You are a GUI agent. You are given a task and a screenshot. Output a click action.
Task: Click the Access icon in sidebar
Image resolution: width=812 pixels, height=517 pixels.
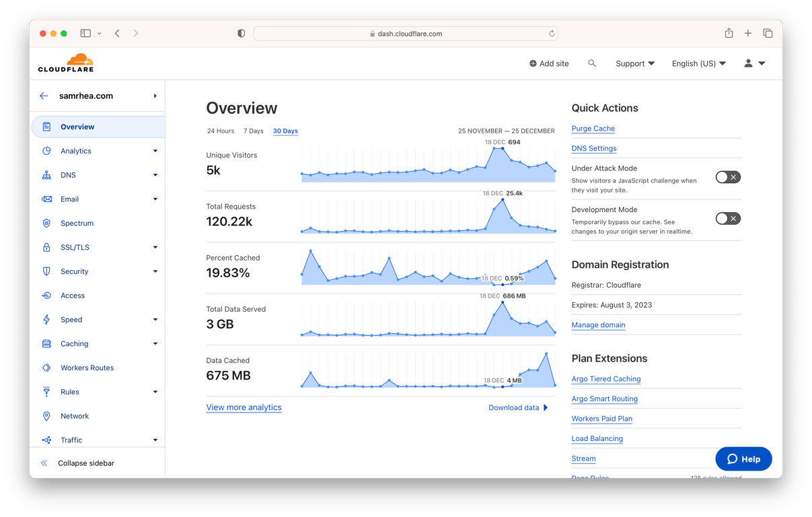[46, 296]
